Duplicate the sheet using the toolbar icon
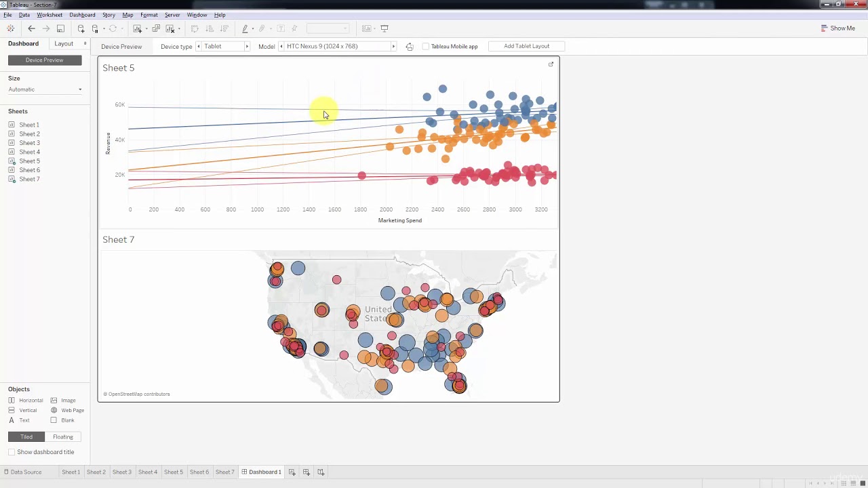Viewport: 868px width, 488px height. pos(156,28)
